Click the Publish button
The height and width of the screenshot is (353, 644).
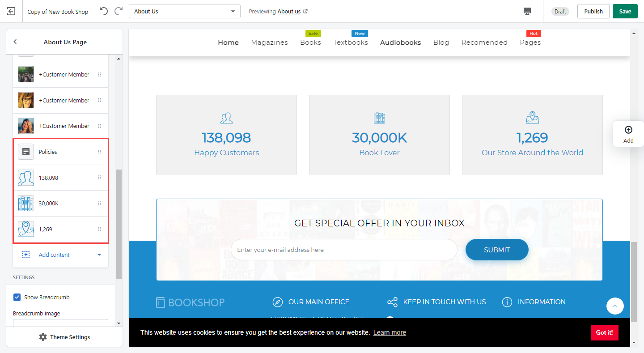[x=593, y=11]
